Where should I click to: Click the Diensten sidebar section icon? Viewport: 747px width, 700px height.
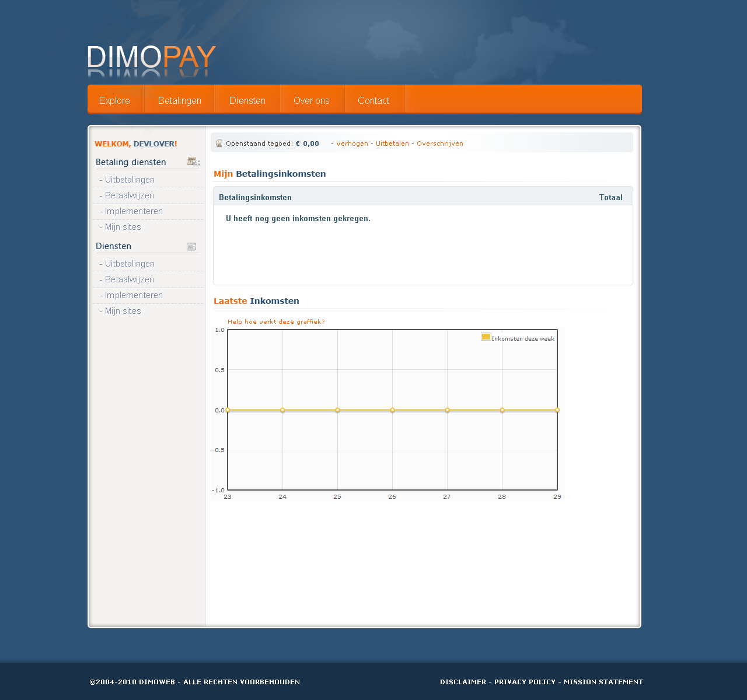pos(191,247)
